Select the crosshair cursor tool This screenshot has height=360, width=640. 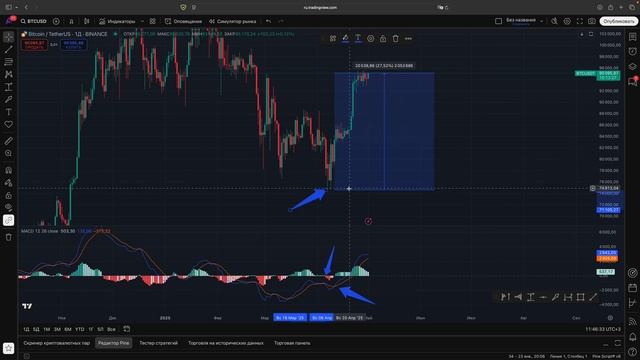[9, 37]
